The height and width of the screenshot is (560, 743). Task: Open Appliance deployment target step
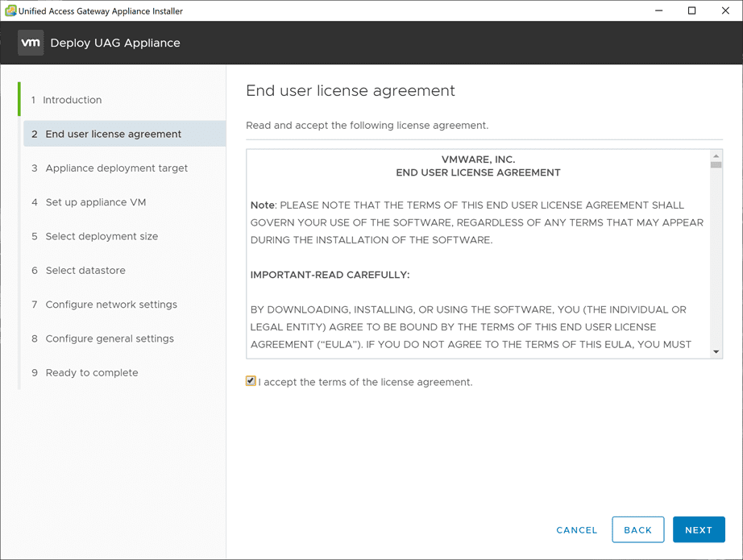coord(117,168)
